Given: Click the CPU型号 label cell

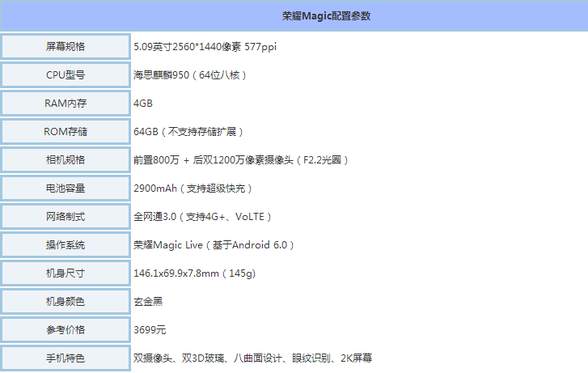Looking at the screenshot, I should 66,75.
